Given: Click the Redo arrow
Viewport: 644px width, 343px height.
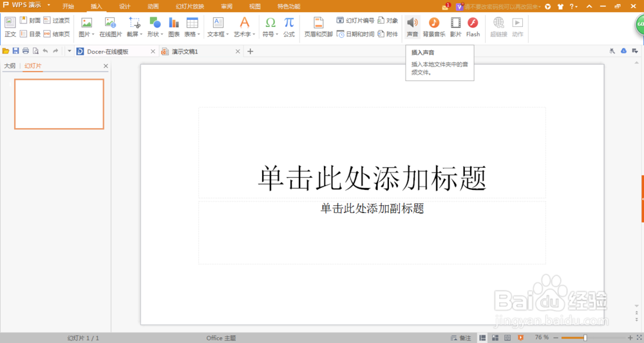Looking at the screenshot, I should (x=55, y=51).
